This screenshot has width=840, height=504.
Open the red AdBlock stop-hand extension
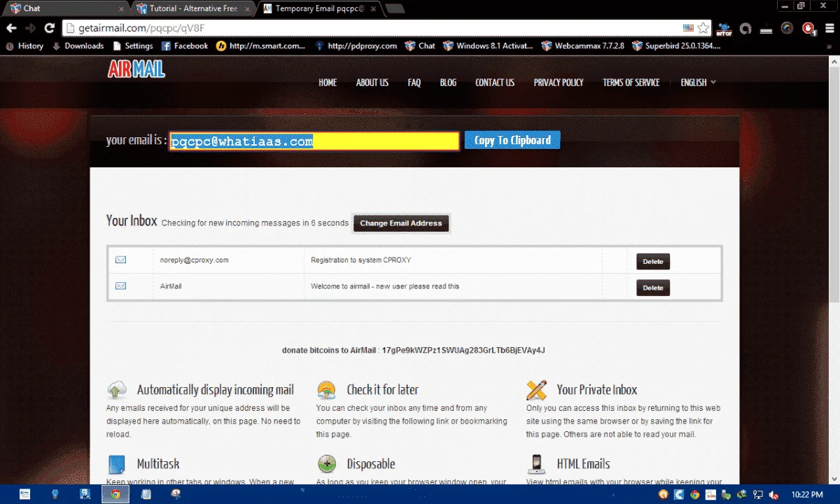click(x=808, y=28)
